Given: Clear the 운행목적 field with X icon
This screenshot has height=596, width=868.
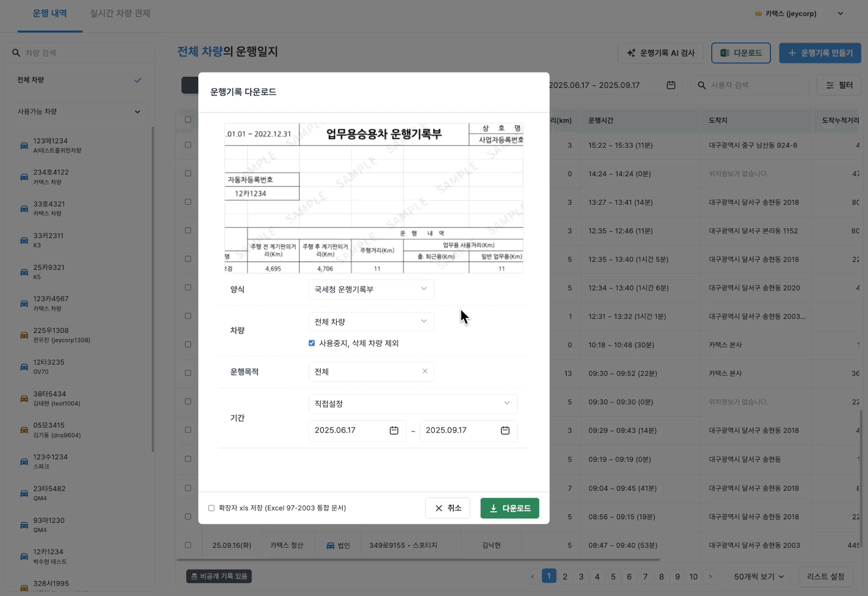Looking at the screenshot, I should (x=424, y=371).
